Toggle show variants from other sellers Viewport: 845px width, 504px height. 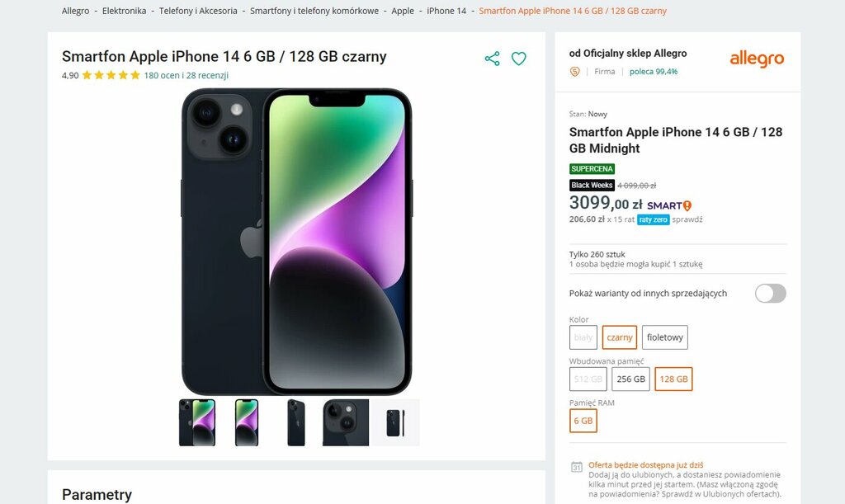point(770,294)
